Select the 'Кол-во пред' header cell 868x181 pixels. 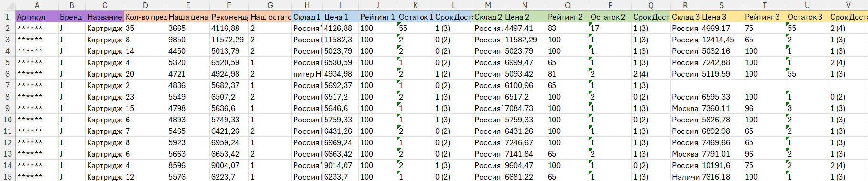(145, 17)
